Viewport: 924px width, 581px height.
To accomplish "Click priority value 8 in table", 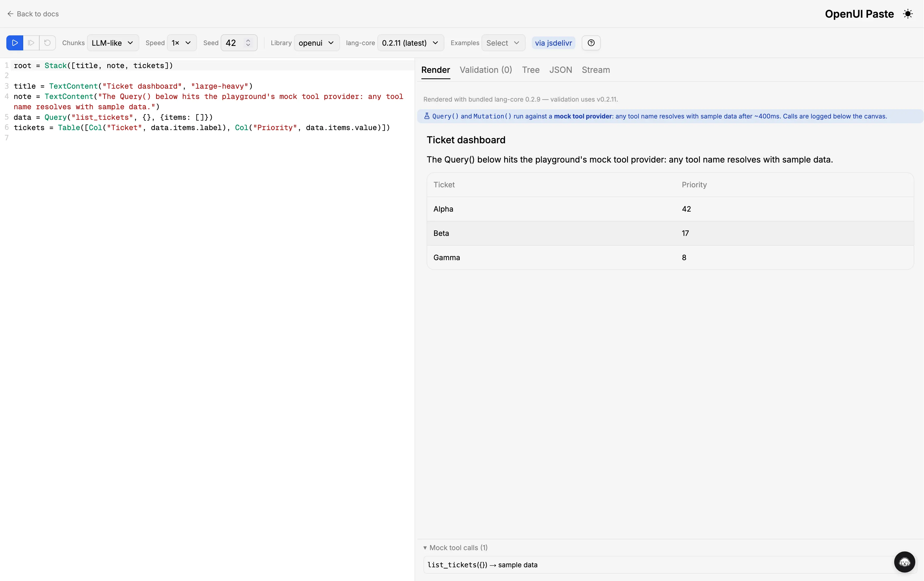I will pyautogui.click(x=684, y=257).
